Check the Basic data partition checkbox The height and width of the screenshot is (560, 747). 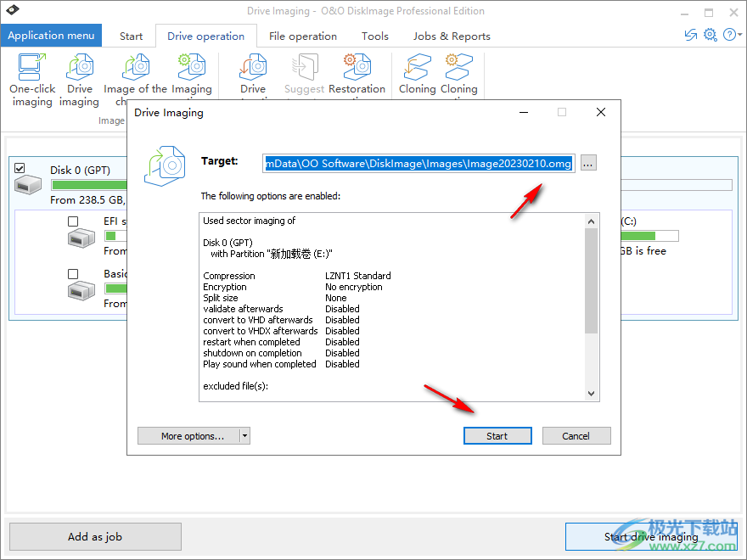[73, 274]
